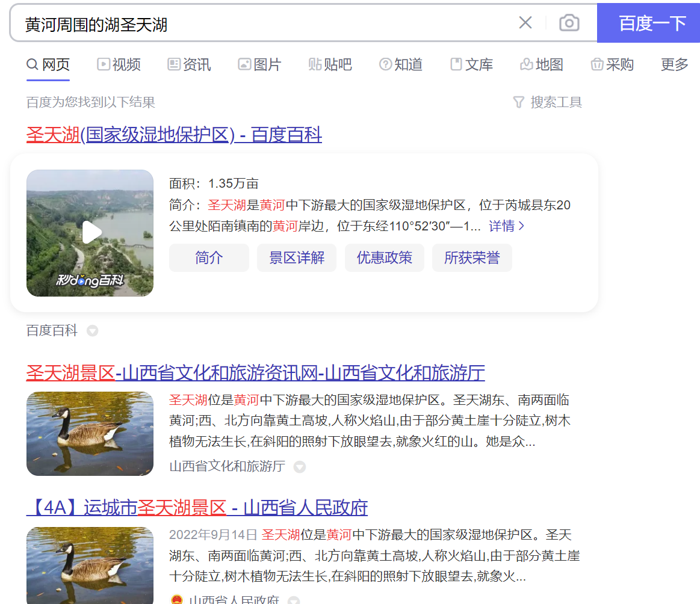The height and width of the screenshot is (604, 700).
Task: Click the 景区详解 button
Action: (296, 258)
